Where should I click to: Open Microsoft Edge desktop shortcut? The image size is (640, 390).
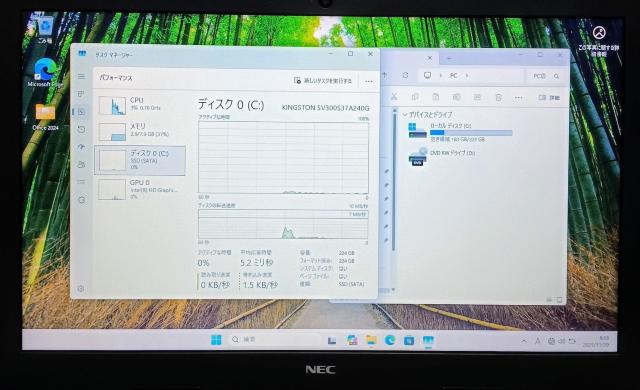[x=44, y=73]
